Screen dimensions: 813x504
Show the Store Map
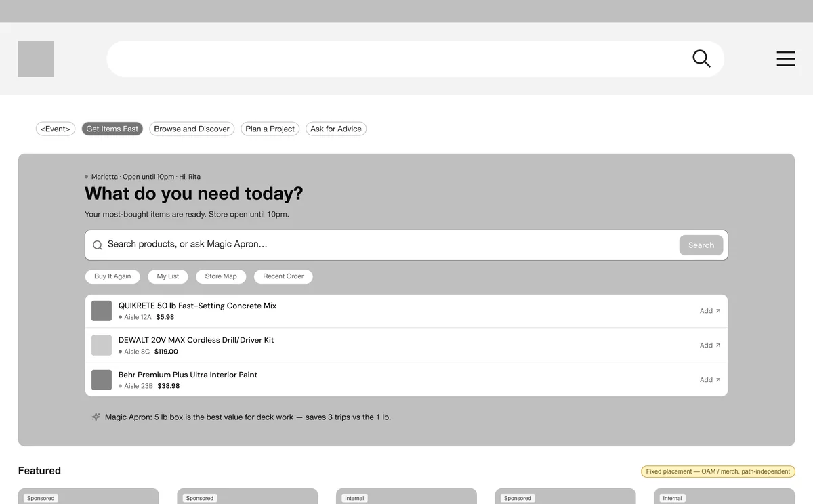point(221,276)
